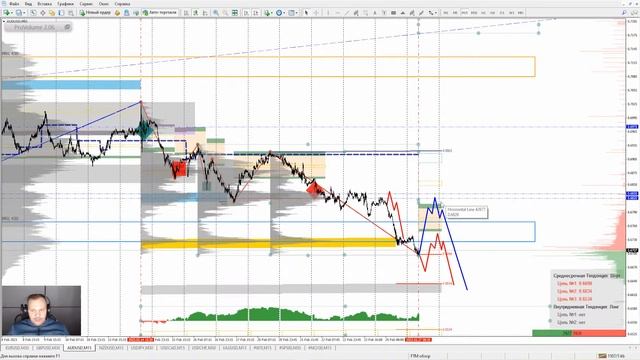Open the Окно menu

coord(104,4)
